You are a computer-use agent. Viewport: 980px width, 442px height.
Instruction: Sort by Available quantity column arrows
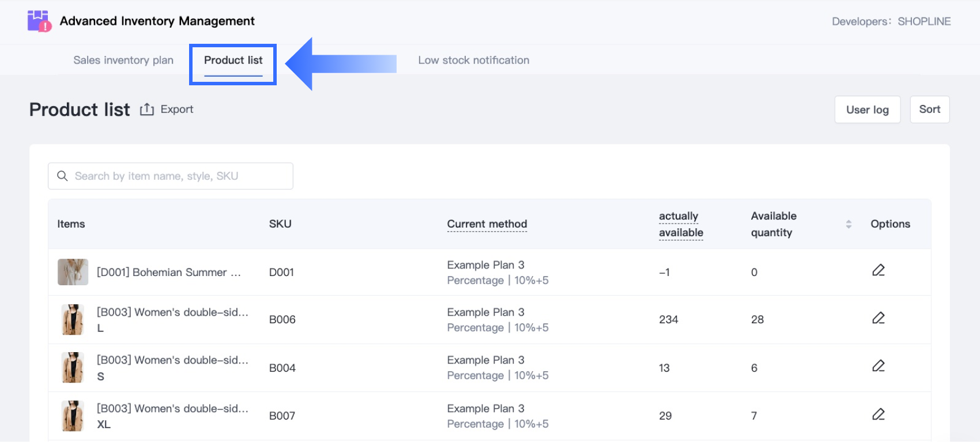click(x=849, y=224)
